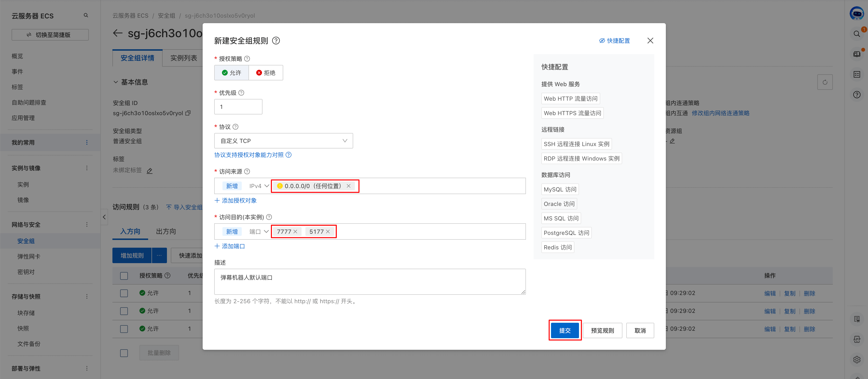This screenshot has height=379, width=868.
Task: Click the help question-mark icon on right sidebar
Action: coord(857,95)
